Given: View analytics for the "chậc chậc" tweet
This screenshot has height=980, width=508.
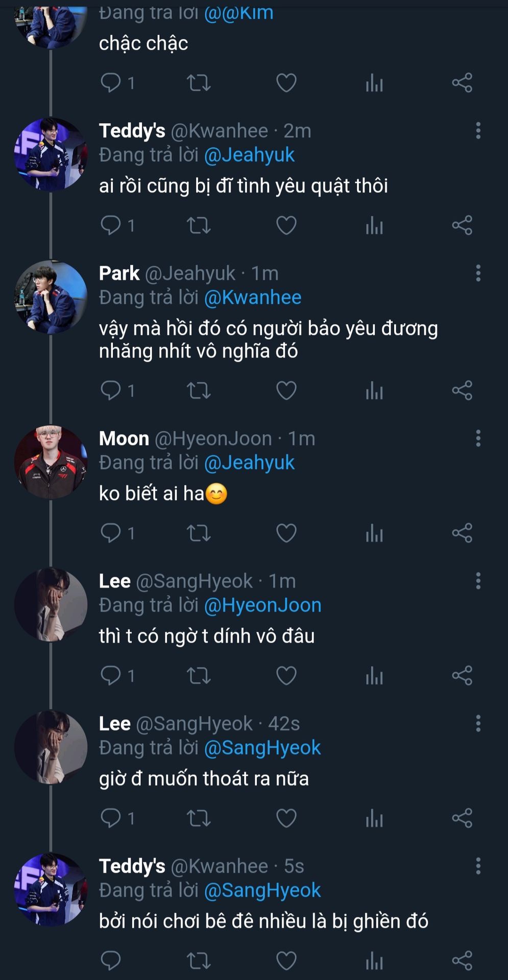Looking at the screenshot, I should [x=374, y=83].
